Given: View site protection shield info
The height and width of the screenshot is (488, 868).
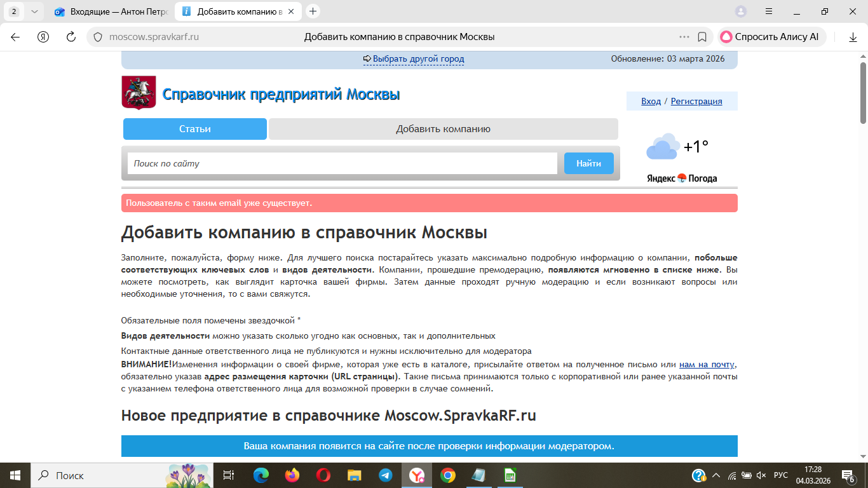Looking at the screenshot, I should tap(97, 37).
